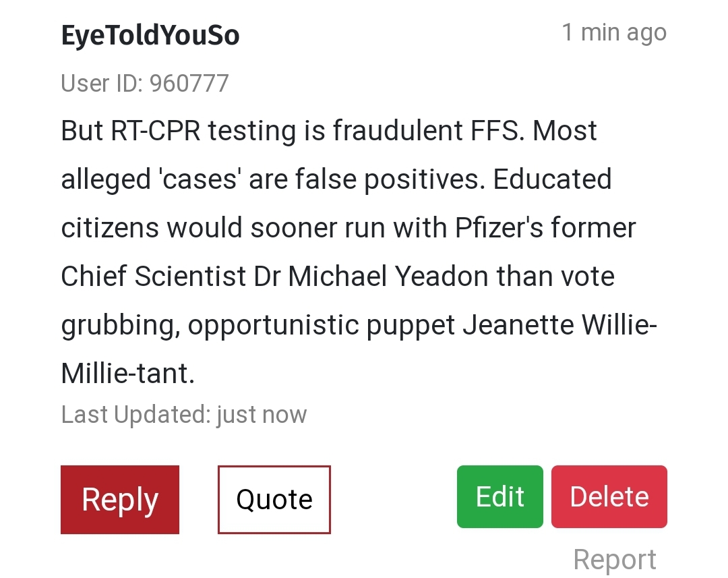Viewport: 728px width, 578px height.
Task: Click the word "Pfizer's" in the post
Action: [x=499, y=228]
